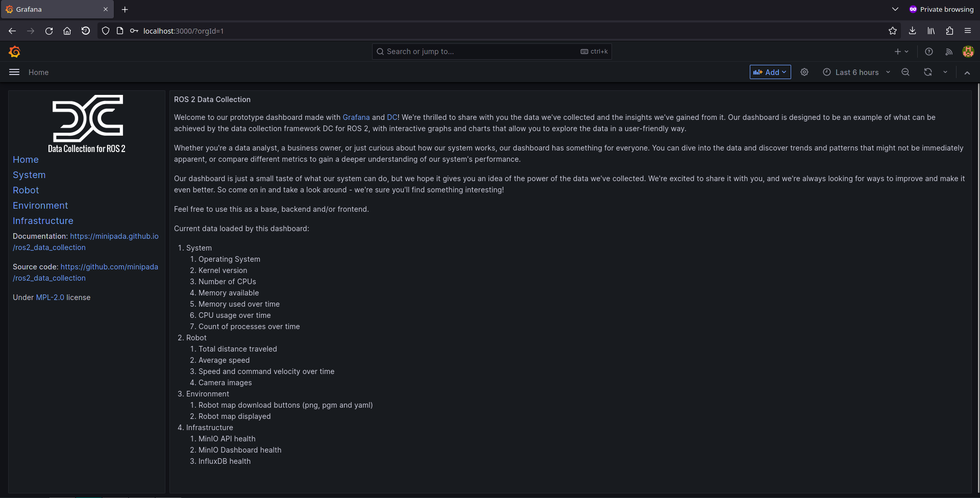Open the Robot dashboard link
Screen dimensions: 980x498
pos(26,190)
